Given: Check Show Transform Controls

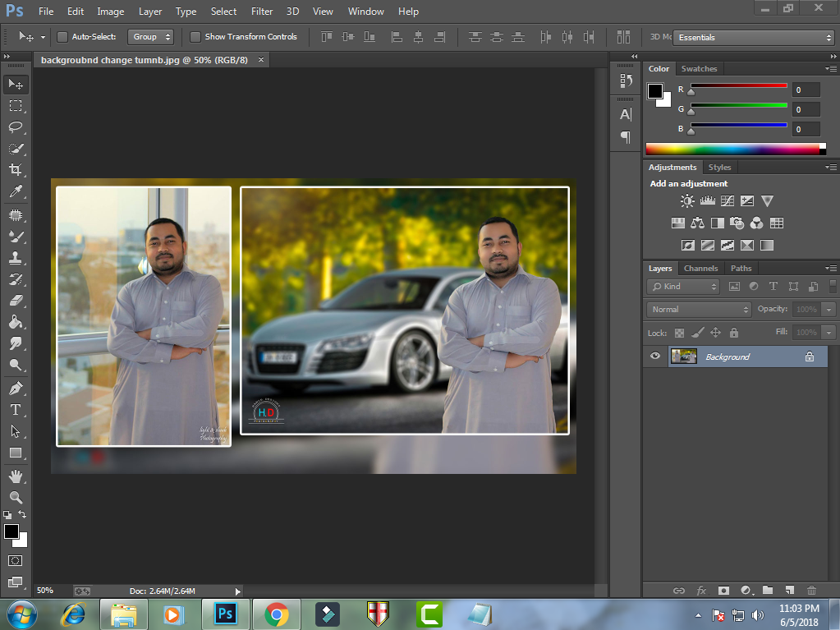Looking at the screenshot, I should pos(195,37).
